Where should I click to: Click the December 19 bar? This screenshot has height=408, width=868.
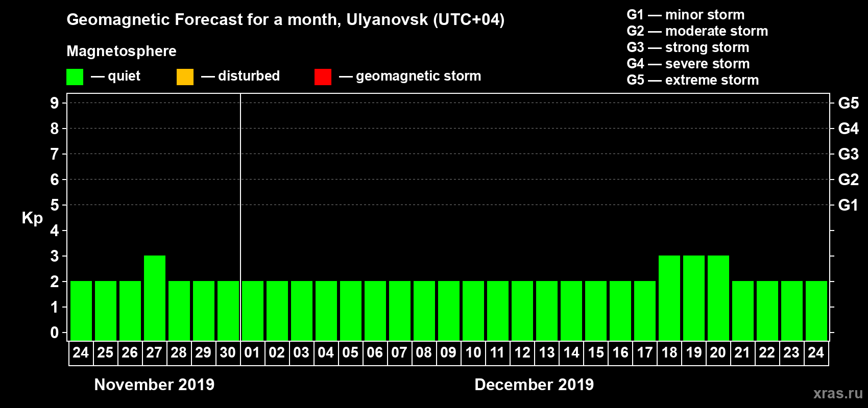(x=694, y=298)
